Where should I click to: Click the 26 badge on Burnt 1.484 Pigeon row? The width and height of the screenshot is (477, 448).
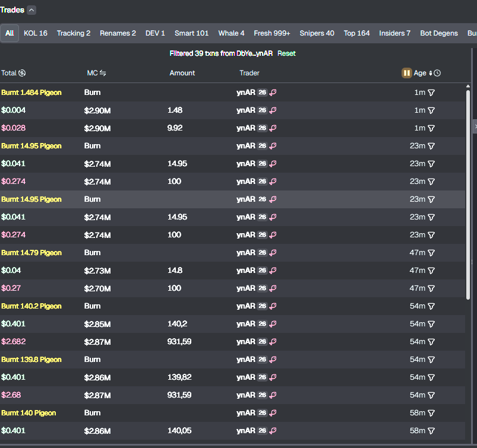point(262,93)
